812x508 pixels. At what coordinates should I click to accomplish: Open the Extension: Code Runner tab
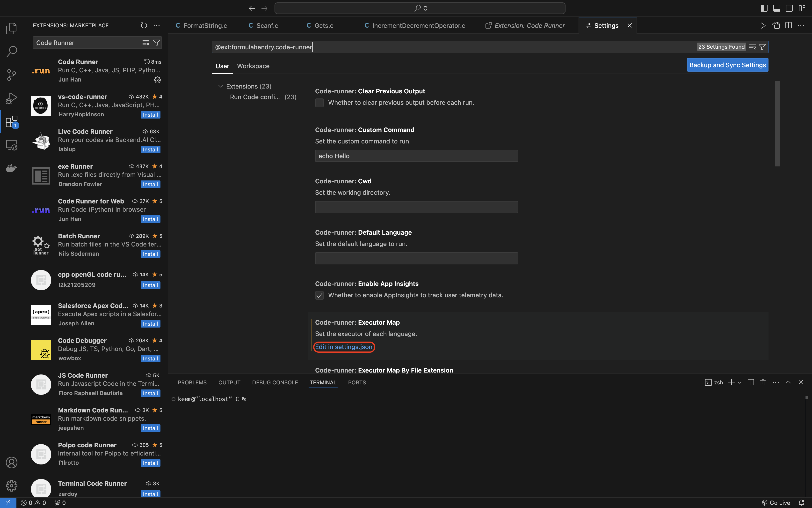click(x=529, y=26)
